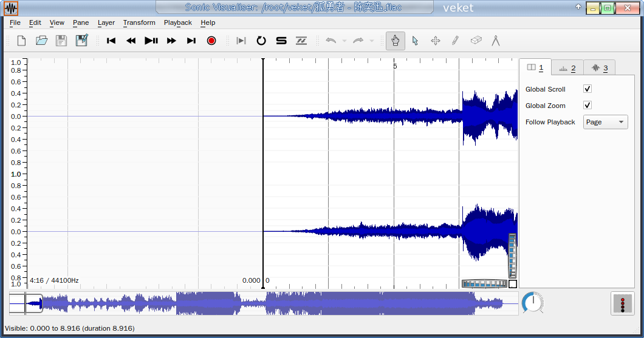
Task: Open the redo history dropdown arrow
Action: [x=372, y=41]
